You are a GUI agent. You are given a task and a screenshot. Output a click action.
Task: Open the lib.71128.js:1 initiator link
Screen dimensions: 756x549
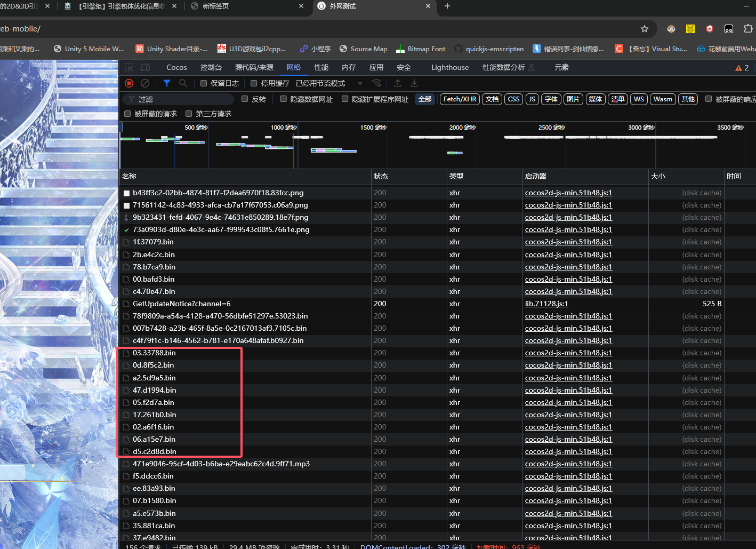(x=546, y=304)
